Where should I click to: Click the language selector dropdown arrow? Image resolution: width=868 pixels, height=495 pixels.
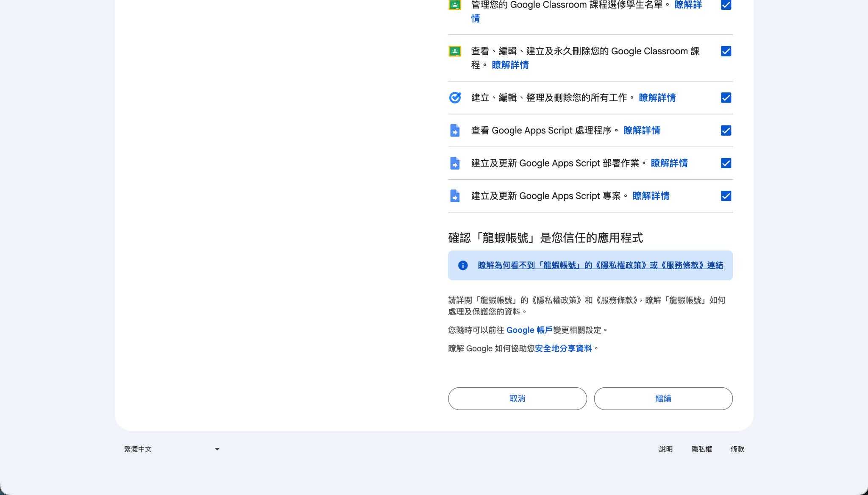tap(217, 449)
